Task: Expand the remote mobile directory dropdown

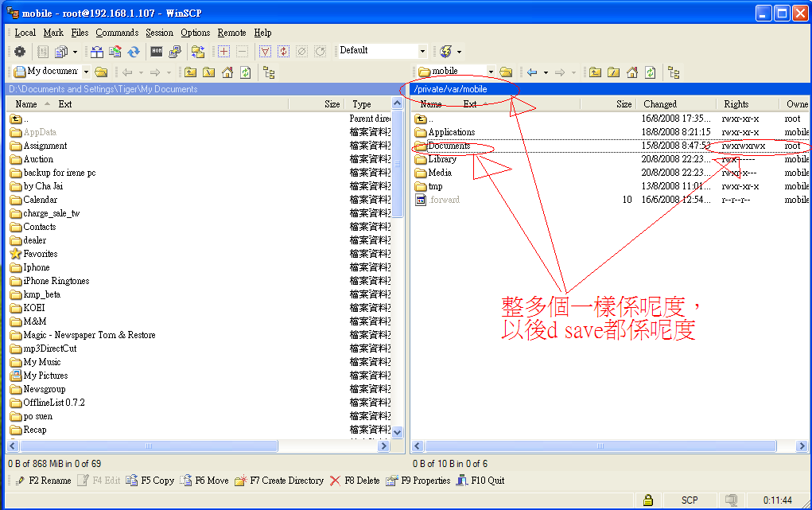Action: (491, 72)
